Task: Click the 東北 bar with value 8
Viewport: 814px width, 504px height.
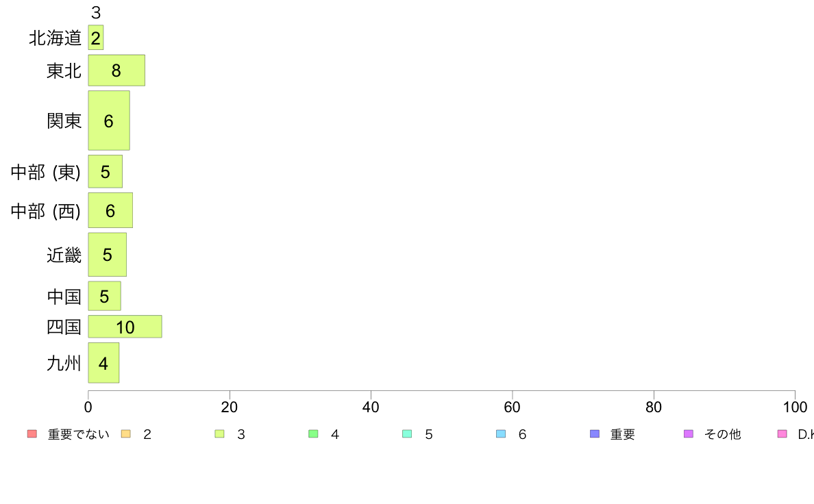Action: (116, 70)
